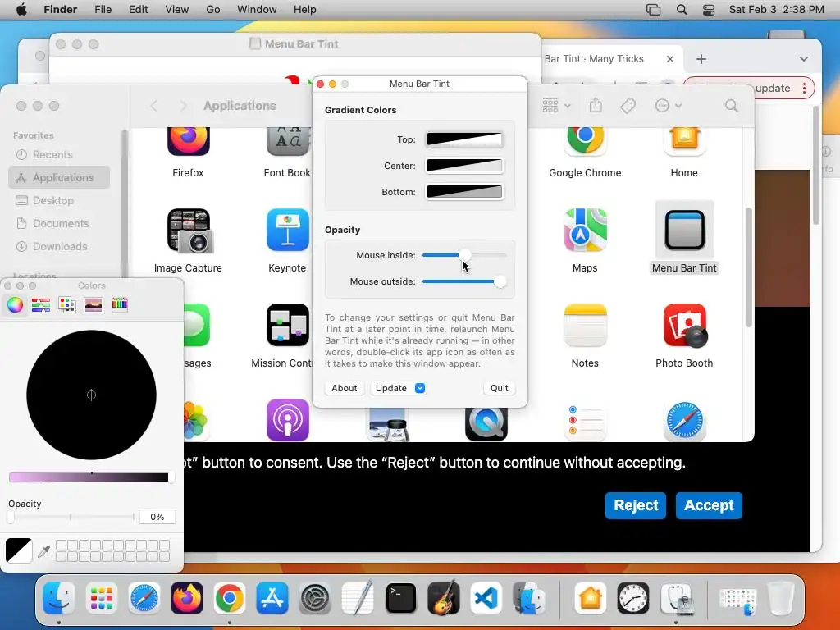840x630 pixels.
Task: Open the Window menu
Action: click(257, 10)
